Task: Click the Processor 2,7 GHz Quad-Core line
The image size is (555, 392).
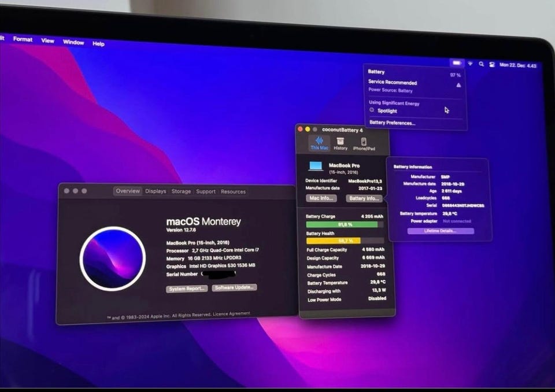Action: tap(212, 250)
